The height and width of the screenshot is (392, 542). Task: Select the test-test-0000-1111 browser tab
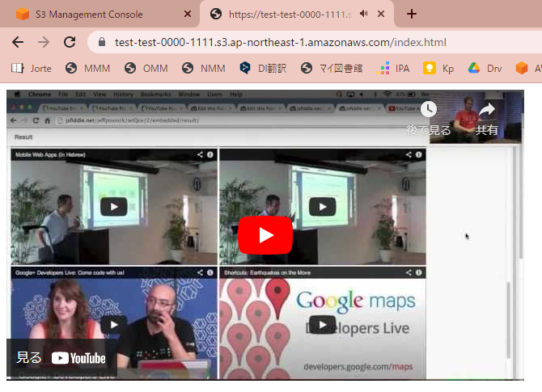297,15
